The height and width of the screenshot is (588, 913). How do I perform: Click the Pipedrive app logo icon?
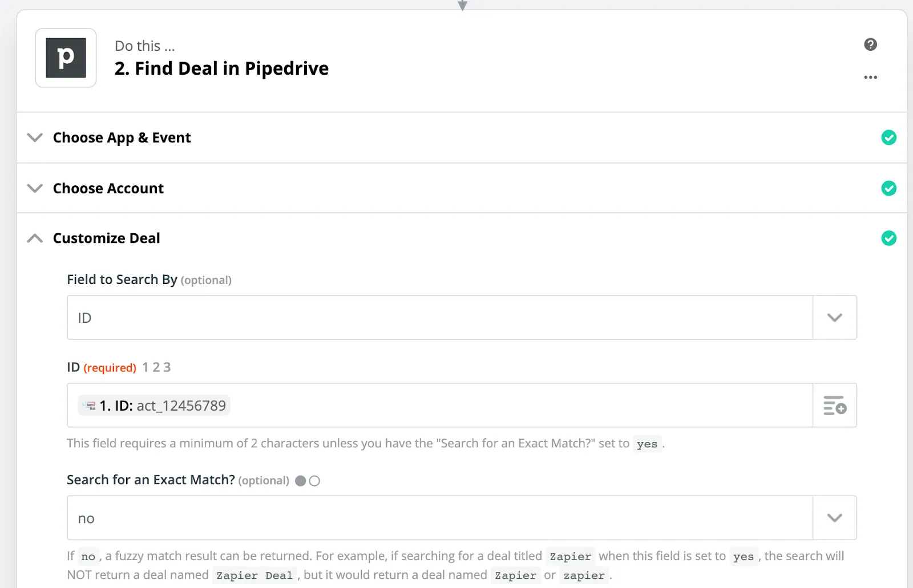(66, 58)
